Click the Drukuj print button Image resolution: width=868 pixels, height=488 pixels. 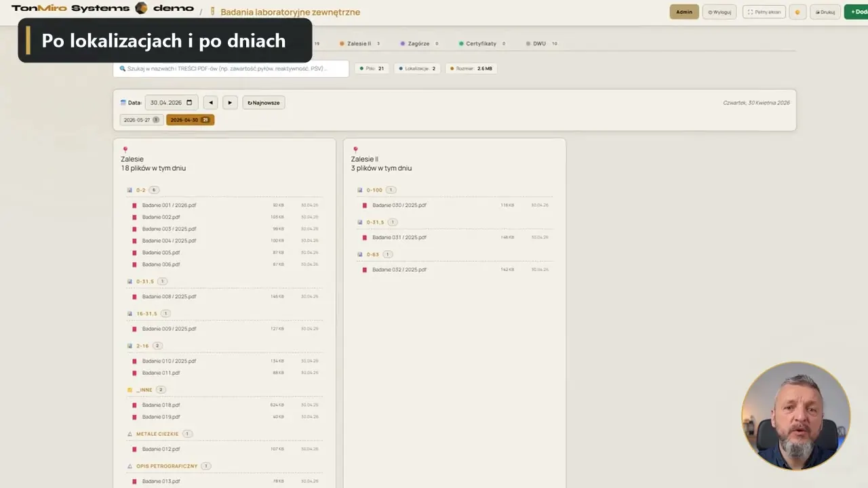point(825,12)
